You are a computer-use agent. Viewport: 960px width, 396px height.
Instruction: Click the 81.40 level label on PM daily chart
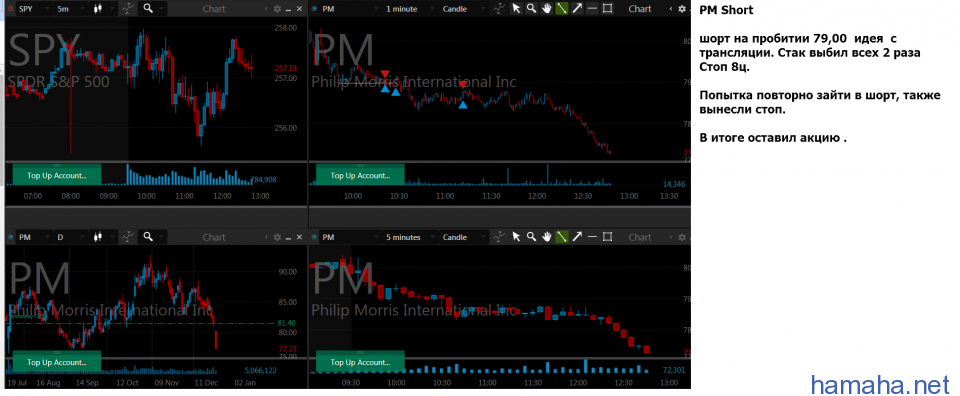click(x=287, y=323)
